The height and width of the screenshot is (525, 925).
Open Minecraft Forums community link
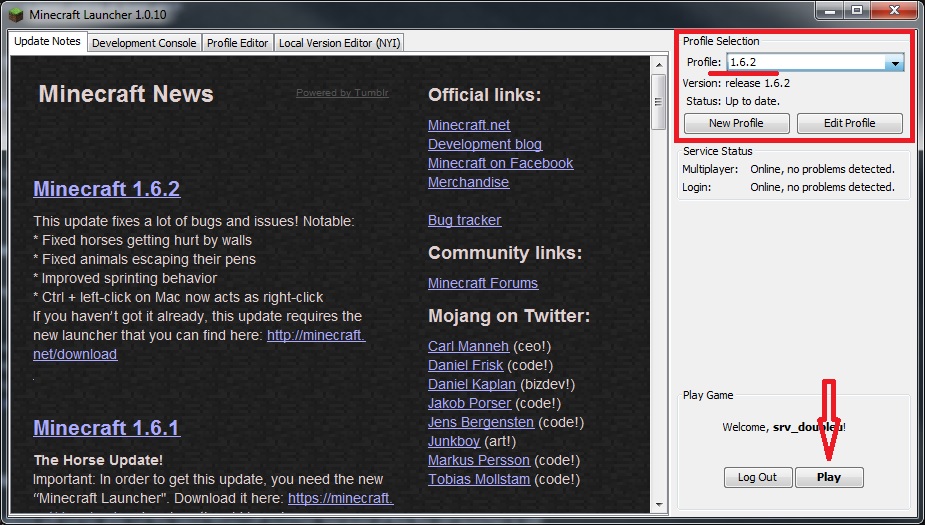point(483,283)
